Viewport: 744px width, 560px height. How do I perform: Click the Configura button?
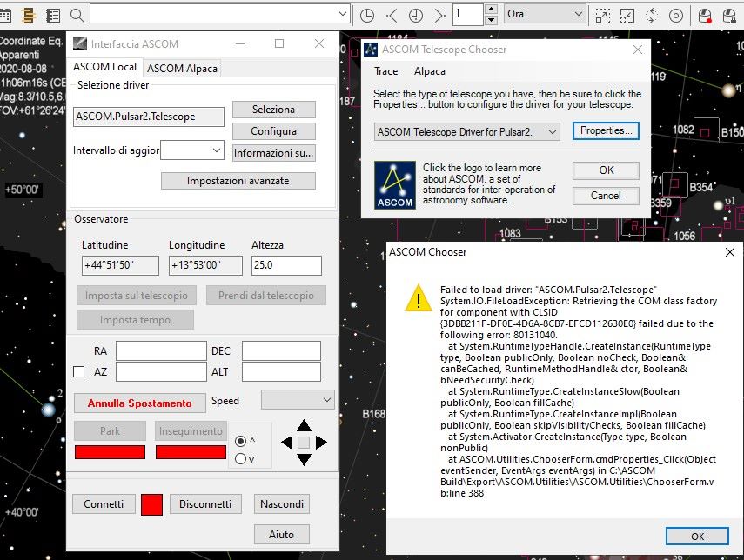tap(274, 131)
